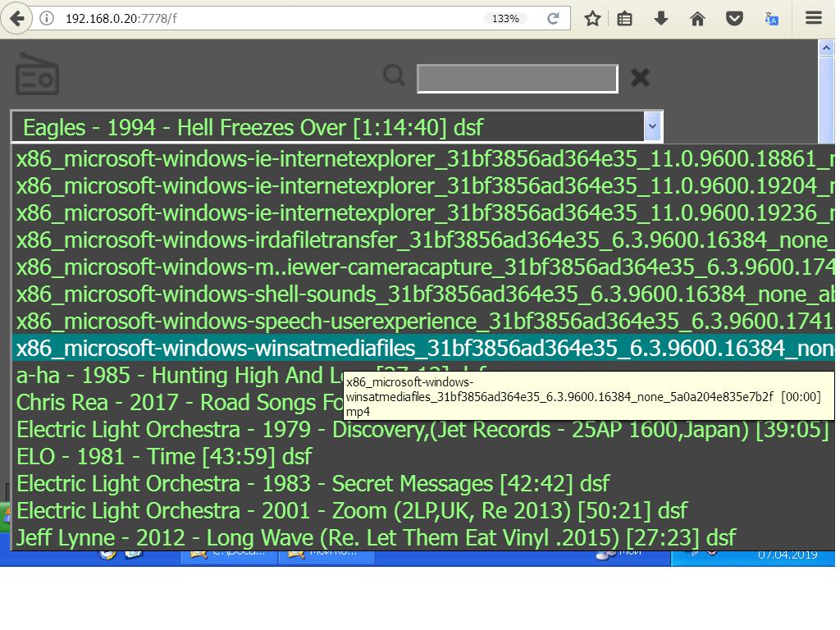Select the m..iewer-cameracapture list entry
This screenshot has width=840, height=630.
[x=423, y=267]
